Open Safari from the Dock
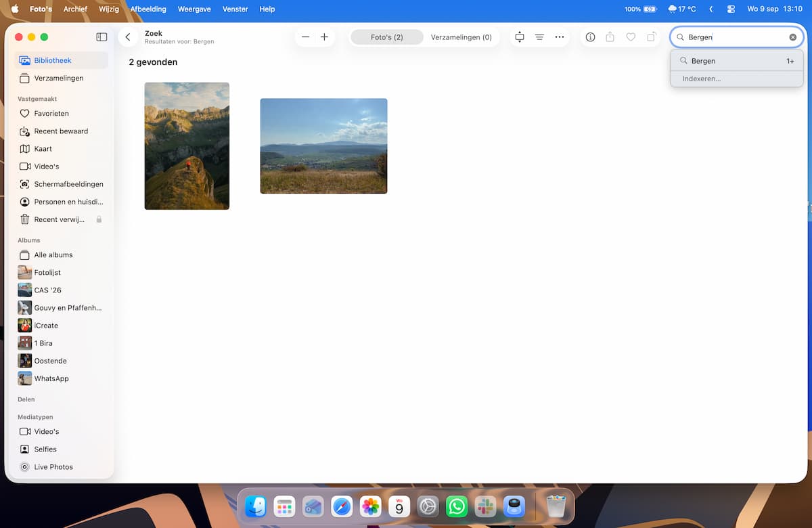 (342, 506)
